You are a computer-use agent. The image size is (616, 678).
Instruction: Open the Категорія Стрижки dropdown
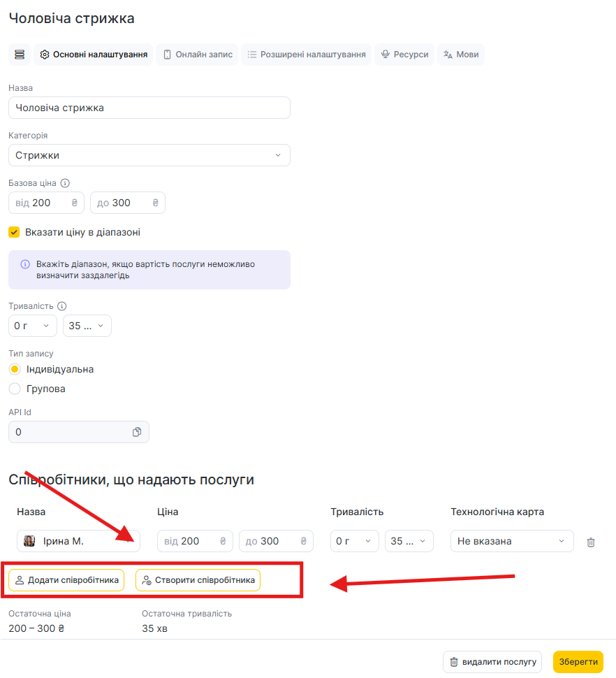coord(149,155)
